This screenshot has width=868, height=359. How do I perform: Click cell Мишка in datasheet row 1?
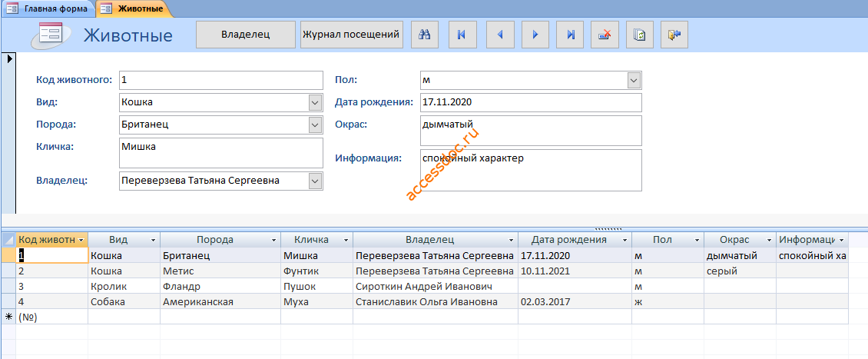[x=316, y=255]
